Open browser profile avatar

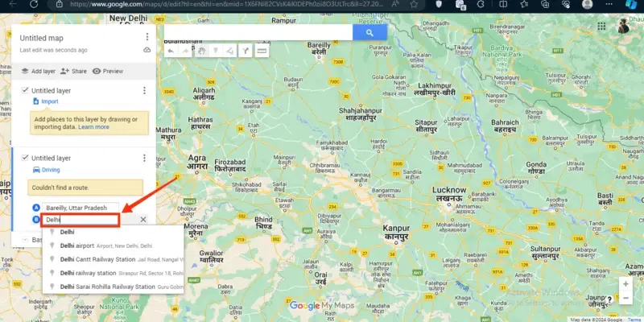tap(588, 4)
